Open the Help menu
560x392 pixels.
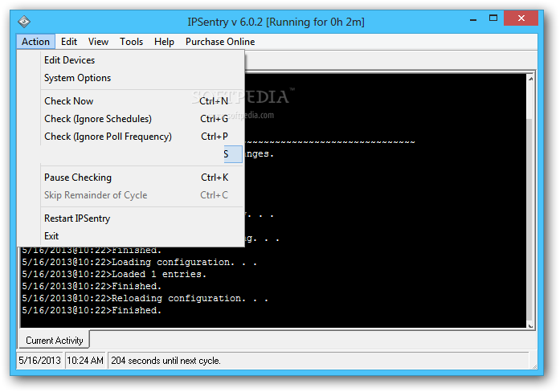164,42
